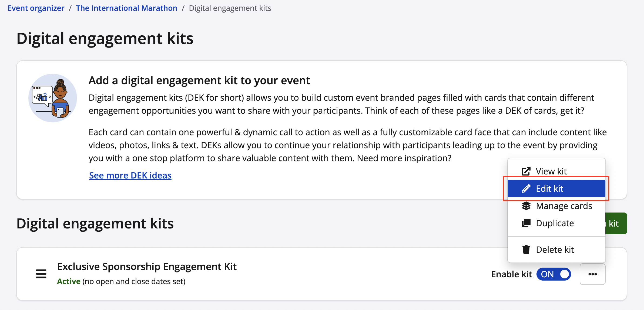Viewport: 644px width, 310px height.
Task: Click the three-dots more options button
Action: coord(592,274)
